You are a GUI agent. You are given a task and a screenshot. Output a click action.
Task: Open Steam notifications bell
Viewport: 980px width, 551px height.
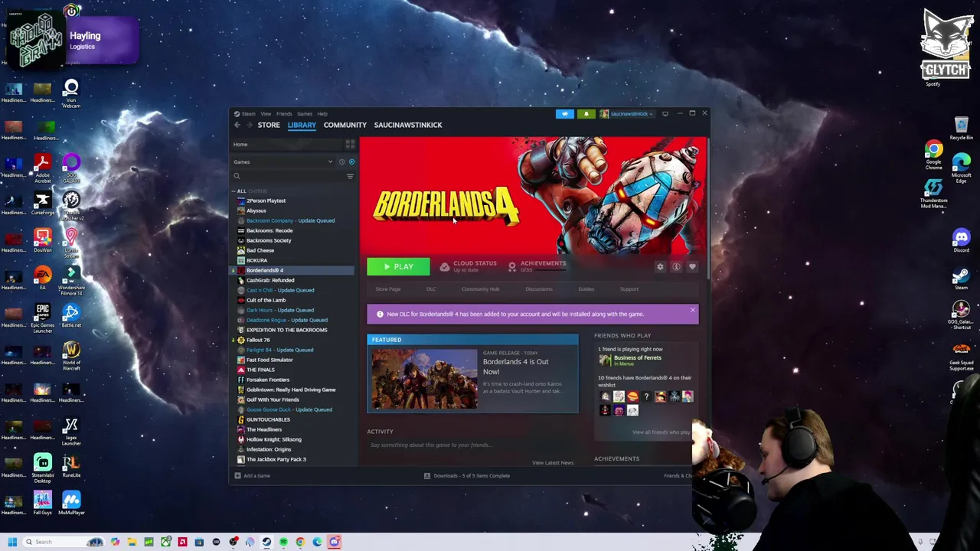pos(586,113)
